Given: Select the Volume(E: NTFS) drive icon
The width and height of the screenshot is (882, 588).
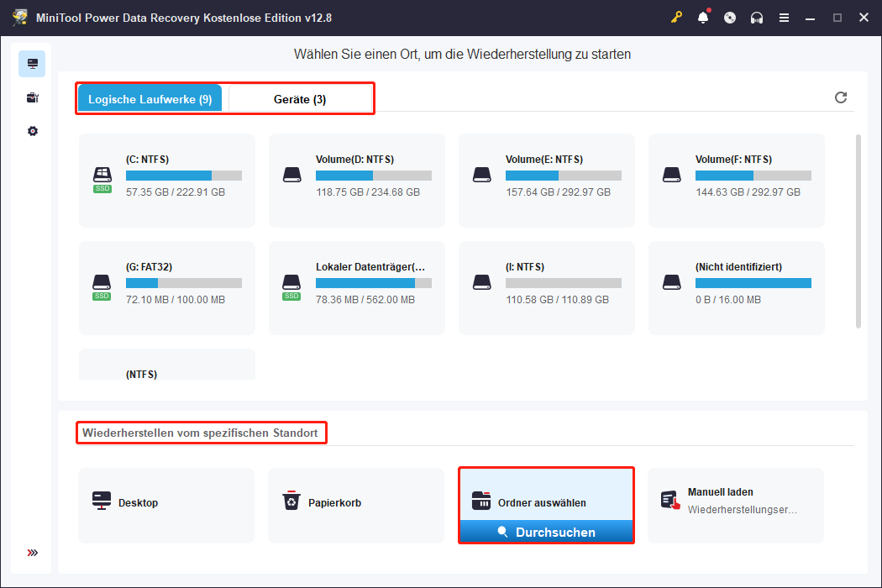Looking at the screenshot, I should 481,175.
